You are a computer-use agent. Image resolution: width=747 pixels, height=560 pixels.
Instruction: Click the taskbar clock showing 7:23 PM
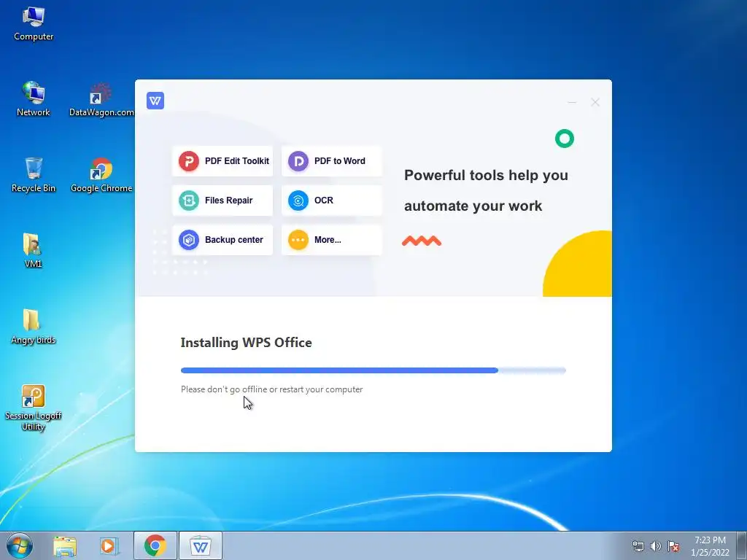(710, 546)
